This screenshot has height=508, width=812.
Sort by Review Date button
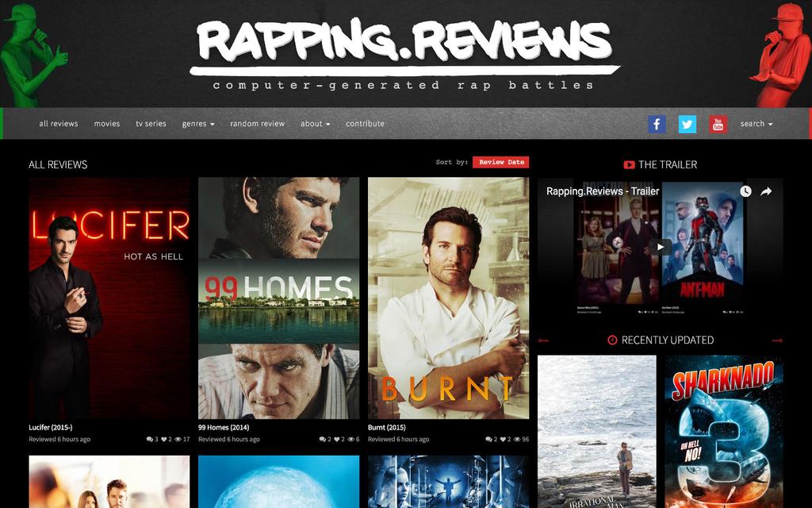501,162
